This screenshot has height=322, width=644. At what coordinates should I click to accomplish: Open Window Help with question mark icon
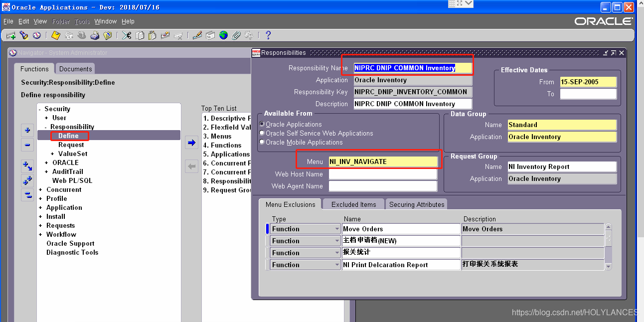pos(268,35)
